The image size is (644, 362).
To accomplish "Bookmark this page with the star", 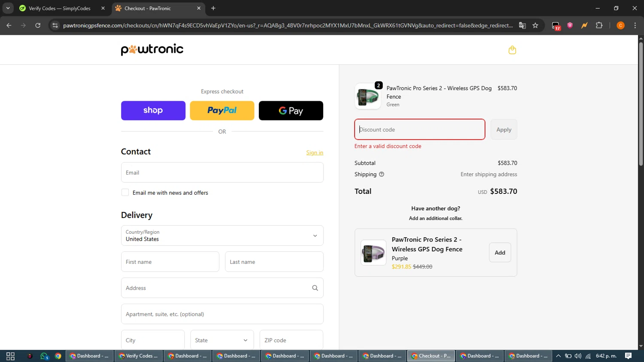I will 535,25.
